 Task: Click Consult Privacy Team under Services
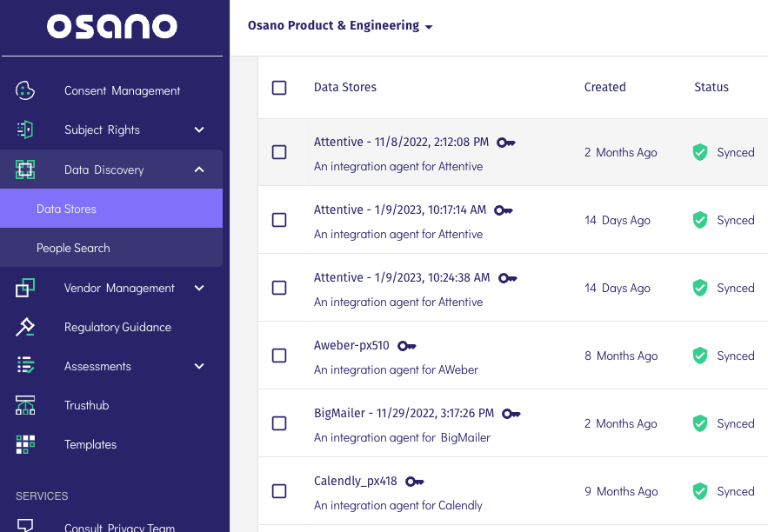point(119,526)
